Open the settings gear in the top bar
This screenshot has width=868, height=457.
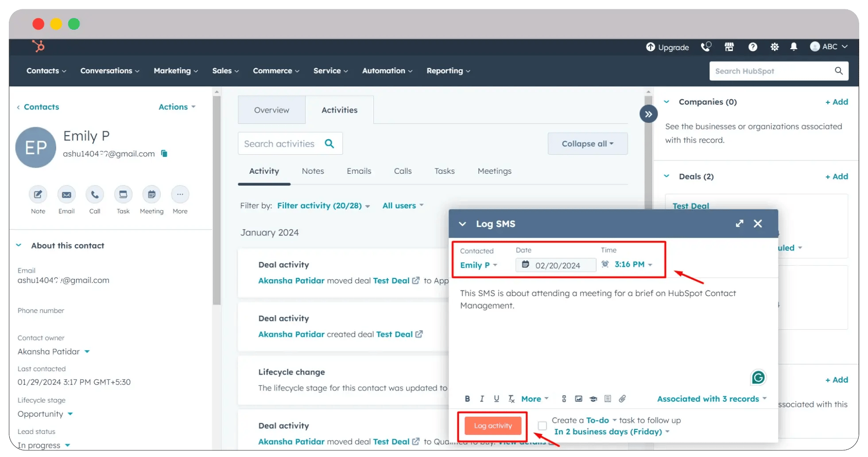(x=774, y=47)
